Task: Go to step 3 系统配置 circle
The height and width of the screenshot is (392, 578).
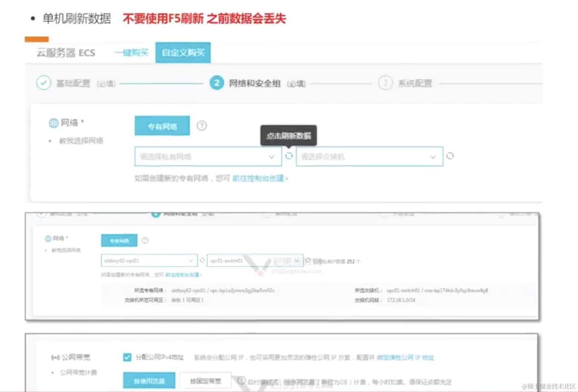Action: [385, 83]
